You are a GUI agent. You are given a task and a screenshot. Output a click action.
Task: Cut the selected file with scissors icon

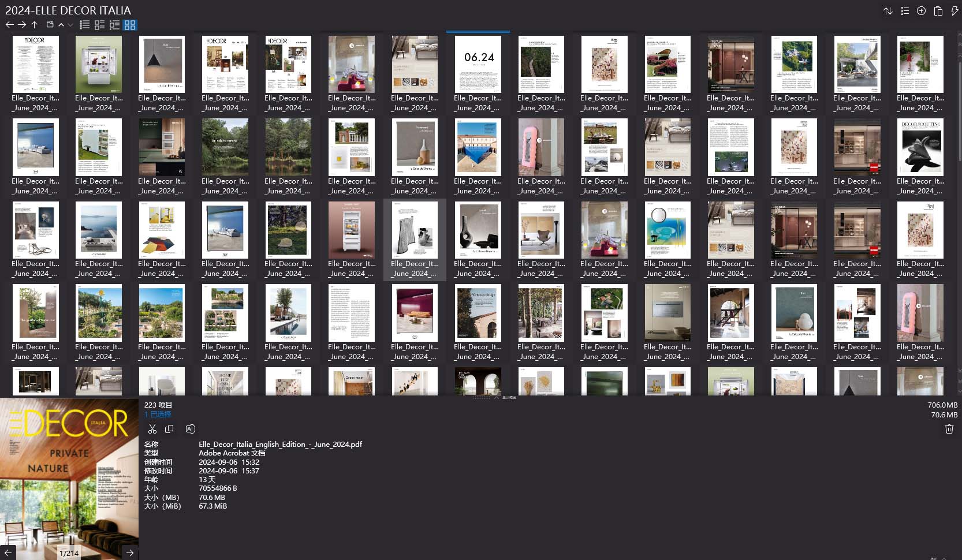coord(152,429)
